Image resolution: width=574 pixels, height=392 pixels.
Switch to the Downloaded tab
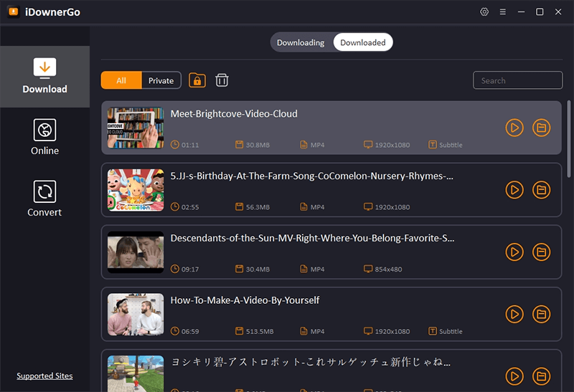(x=362, y=42)
